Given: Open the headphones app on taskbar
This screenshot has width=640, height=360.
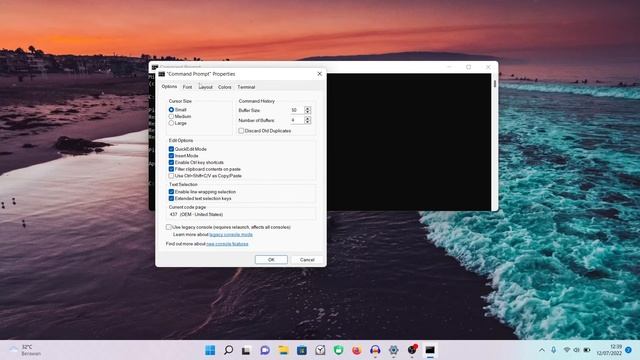Looking at the screenshot, I should 375,350.
